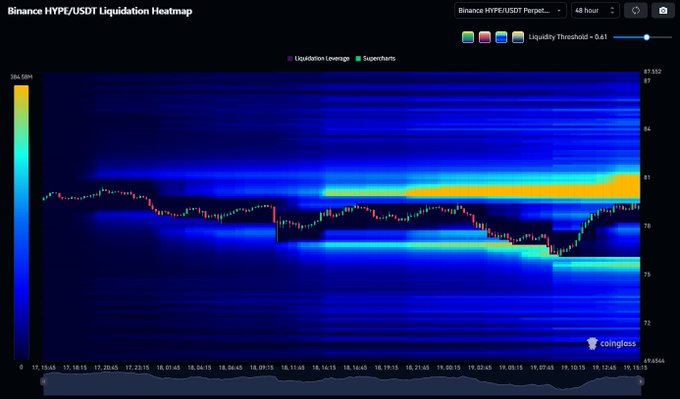680x399 pixels.
Task: Click the 72 price axis label
Action: point(647,323)
